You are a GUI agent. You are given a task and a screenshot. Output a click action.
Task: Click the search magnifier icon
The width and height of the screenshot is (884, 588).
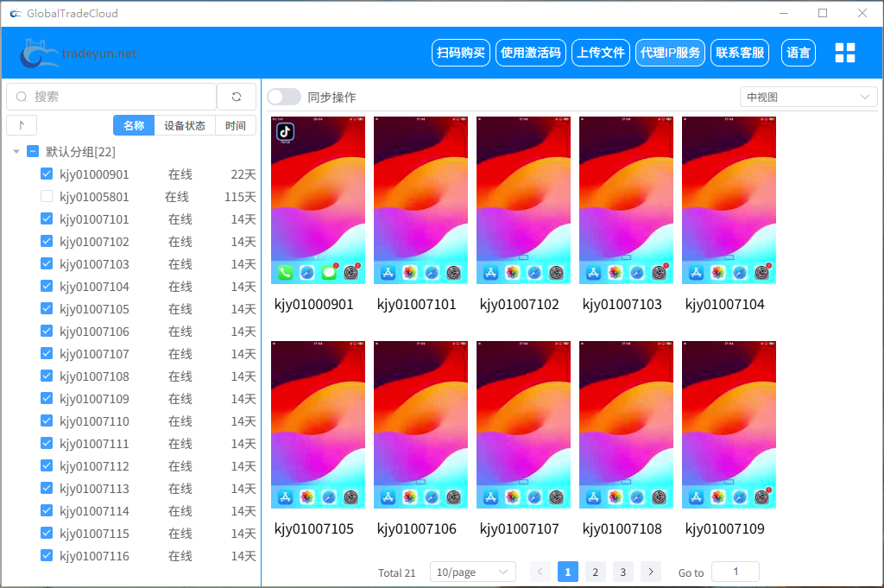coord(24,97)
